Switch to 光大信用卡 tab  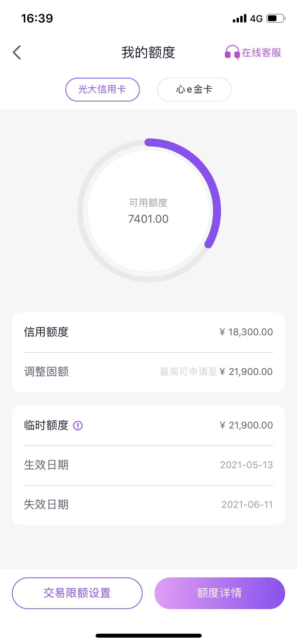point(102,90)
